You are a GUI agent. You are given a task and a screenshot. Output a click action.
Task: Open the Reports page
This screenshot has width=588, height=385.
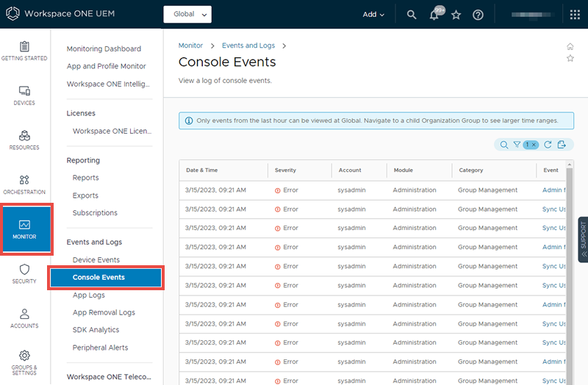click(85, 178)
